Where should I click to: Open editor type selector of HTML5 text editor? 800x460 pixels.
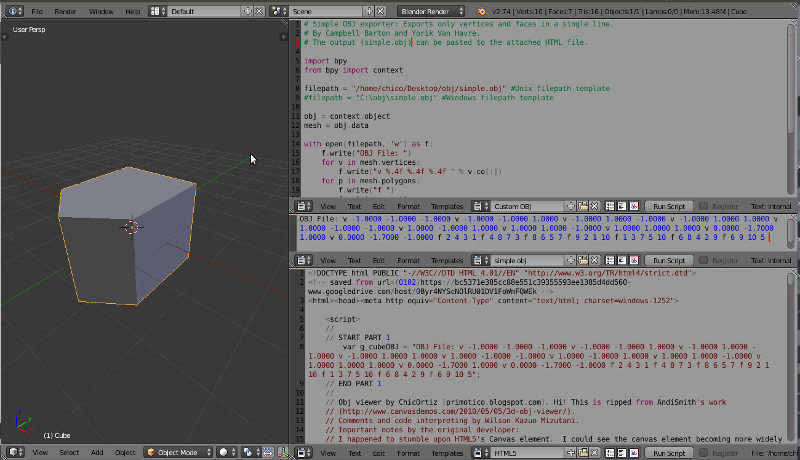pyautogui.click(x=304, y=453)
